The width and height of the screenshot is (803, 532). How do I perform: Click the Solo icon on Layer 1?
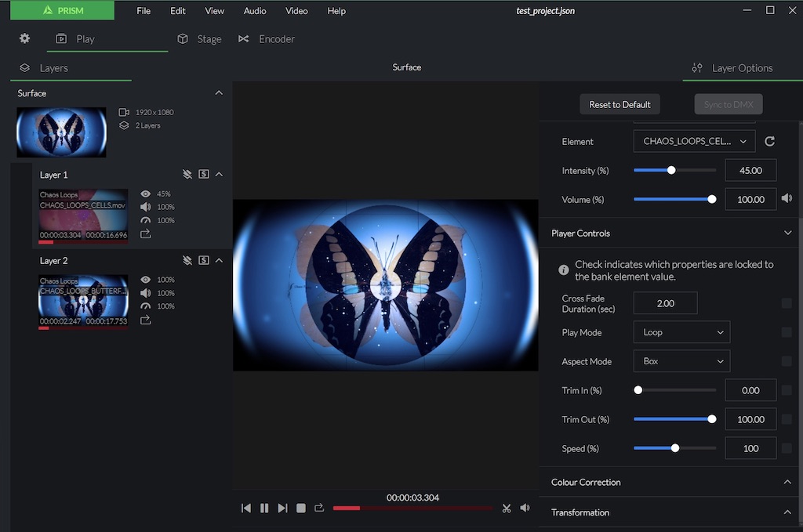(204, 175)
